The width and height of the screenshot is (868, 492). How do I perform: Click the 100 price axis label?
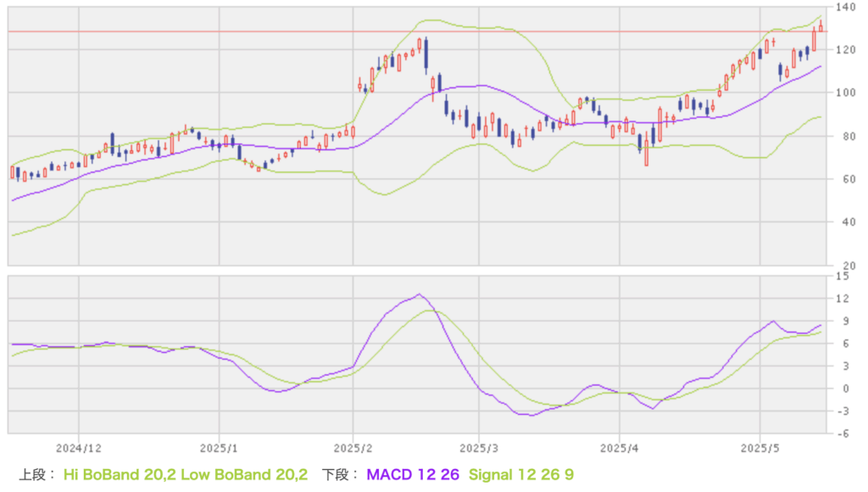[846, 92]
